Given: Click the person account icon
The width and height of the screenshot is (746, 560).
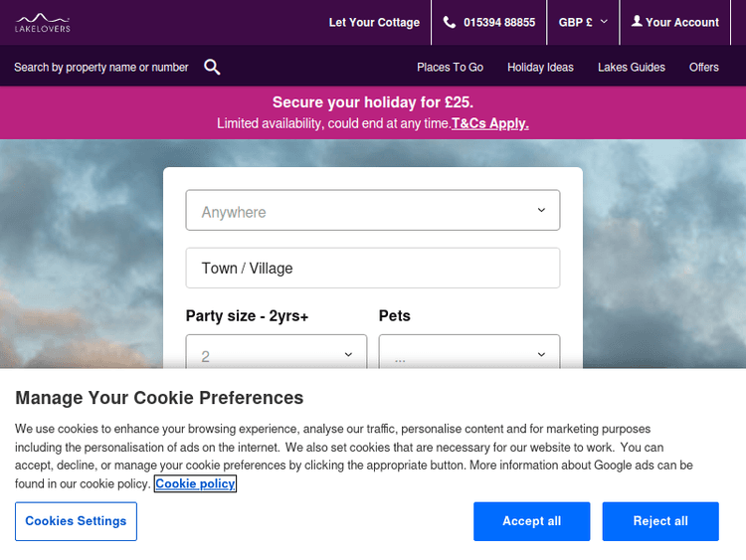Looking at the screenshot, I should (637, 21).
